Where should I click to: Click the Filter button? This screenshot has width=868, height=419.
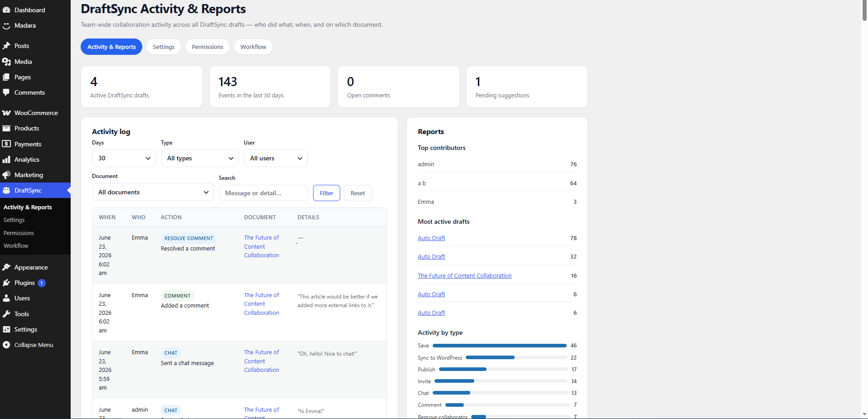[x=327, y=193]
